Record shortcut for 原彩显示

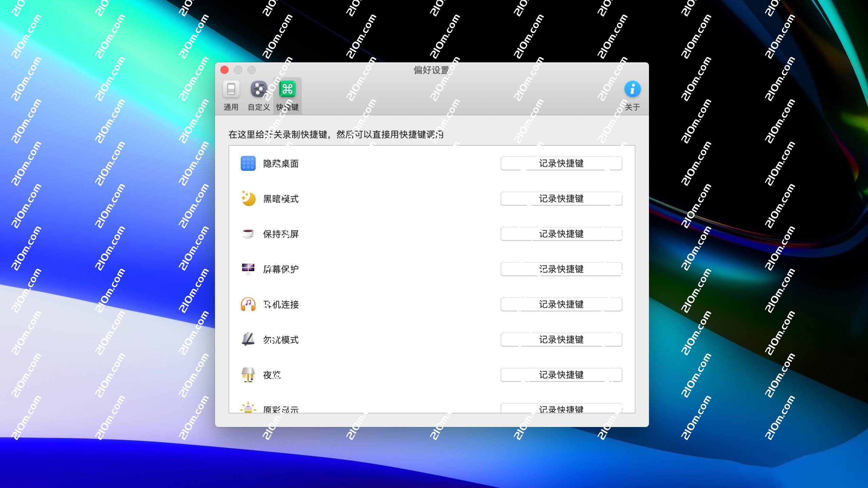click(x=561, y=408)
